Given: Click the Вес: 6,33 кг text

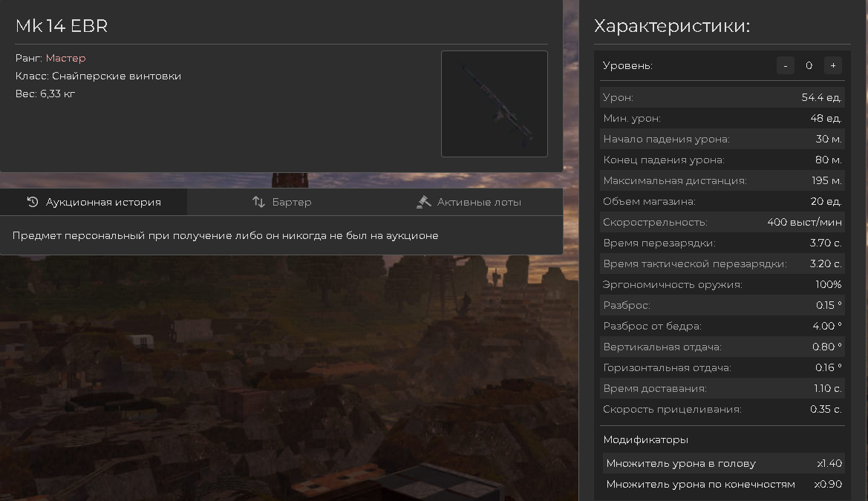Looking at the screenshot, I should tap(45, 94).
